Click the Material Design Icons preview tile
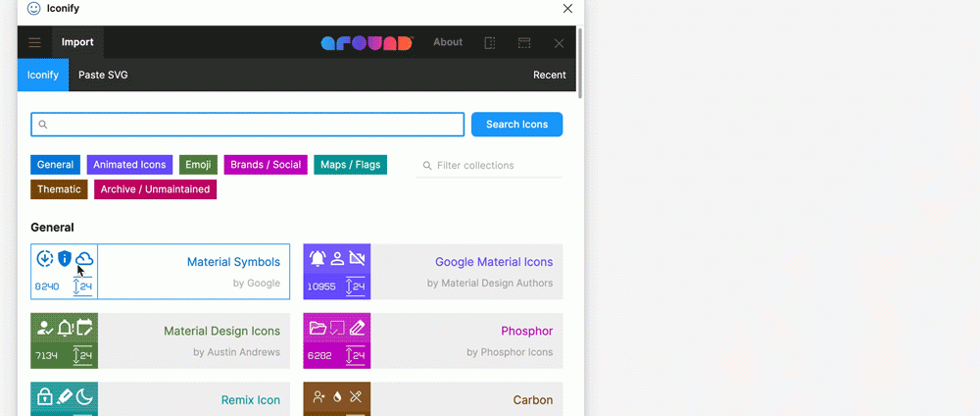This screenshot has height=416, width=980. tap(65, 340)
